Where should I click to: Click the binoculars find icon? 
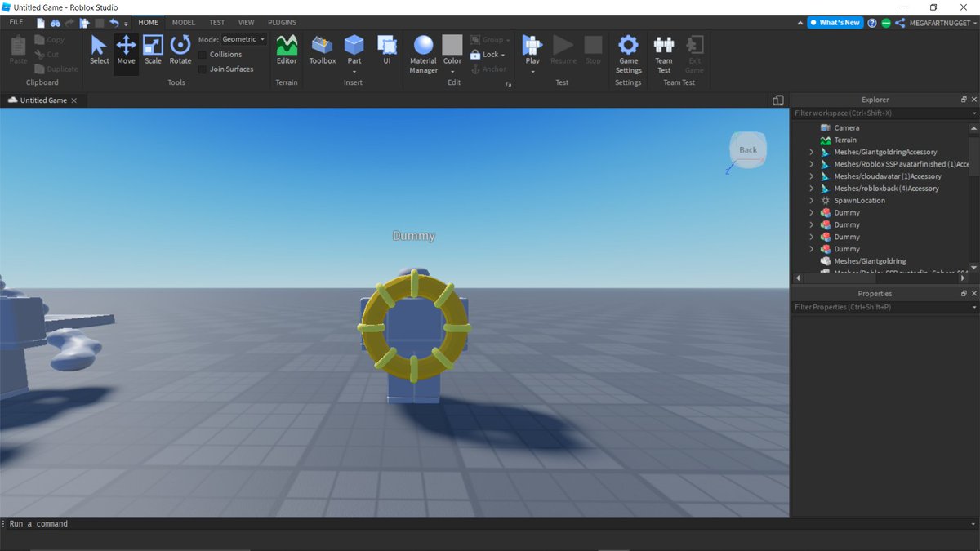56,23
